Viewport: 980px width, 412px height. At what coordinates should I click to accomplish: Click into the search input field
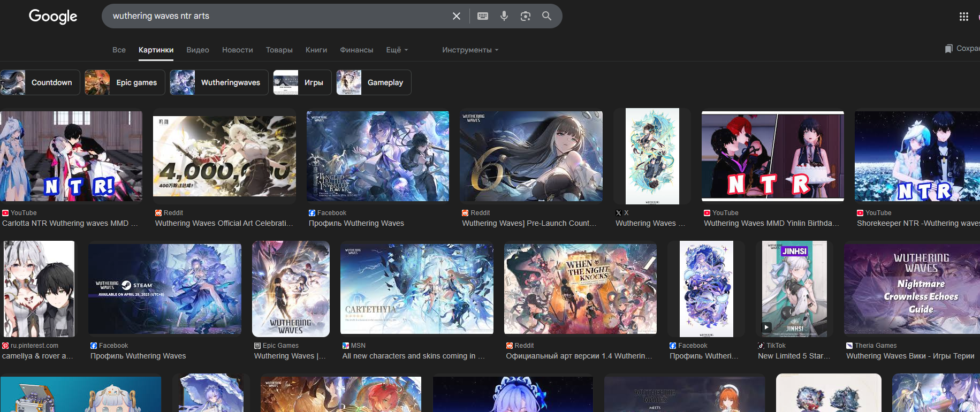tap(278, 16)
